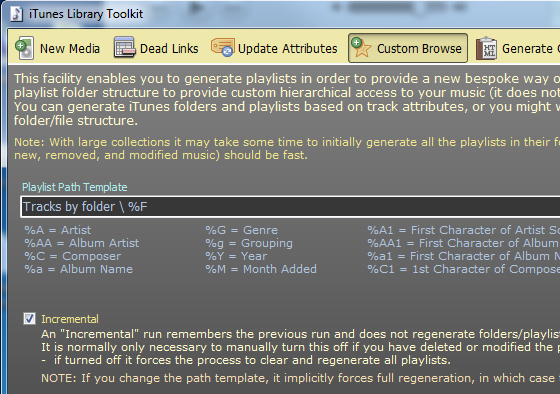Uncheck the Incremental checkbox
This screenshot has height=394, width=560.
29,318
